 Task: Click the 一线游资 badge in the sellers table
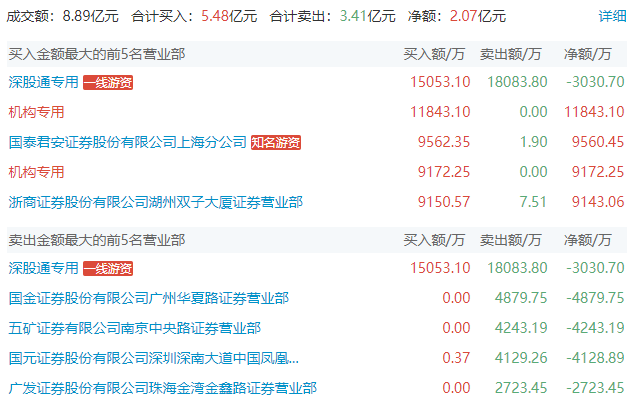[x=108, y=269]
